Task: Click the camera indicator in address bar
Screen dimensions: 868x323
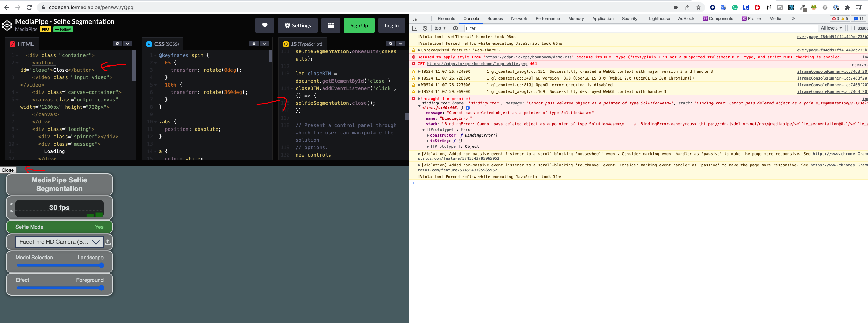Action: coord(676,7)
